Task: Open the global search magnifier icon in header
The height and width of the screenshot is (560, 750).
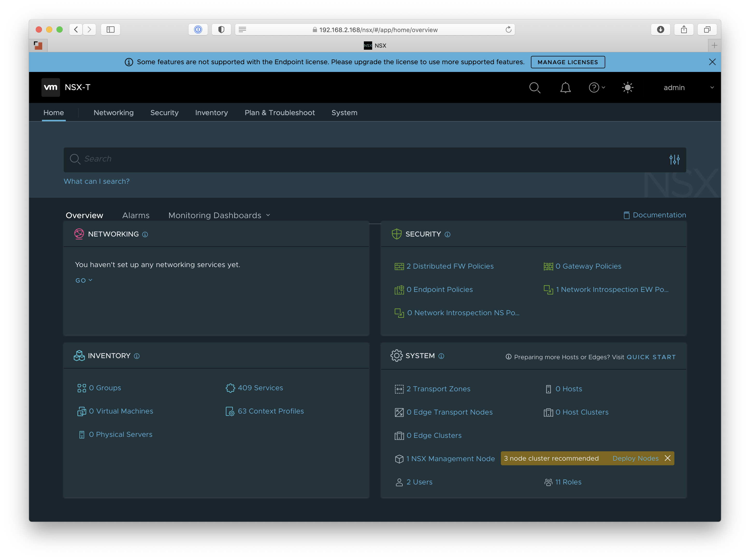Action: (x=535, y=88)
